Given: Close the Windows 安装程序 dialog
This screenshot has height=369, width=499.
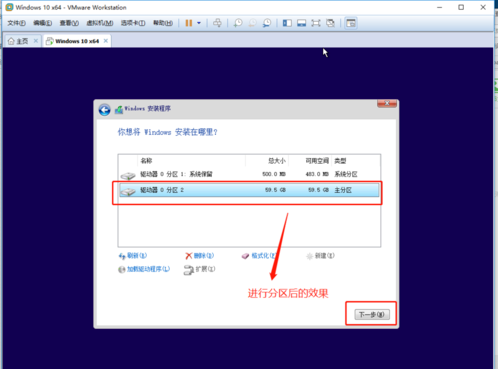Looking at the screenshot, I should 387,104.
